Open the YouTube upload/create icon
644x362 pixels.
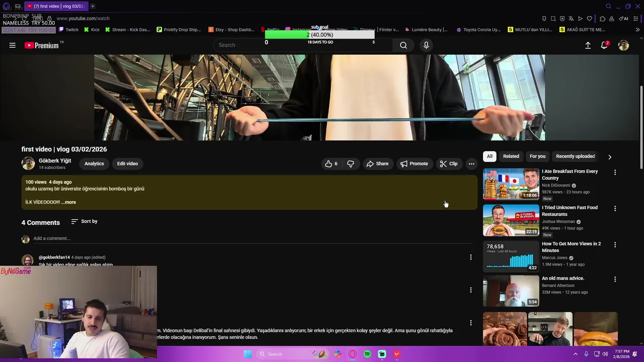(588, 45)
